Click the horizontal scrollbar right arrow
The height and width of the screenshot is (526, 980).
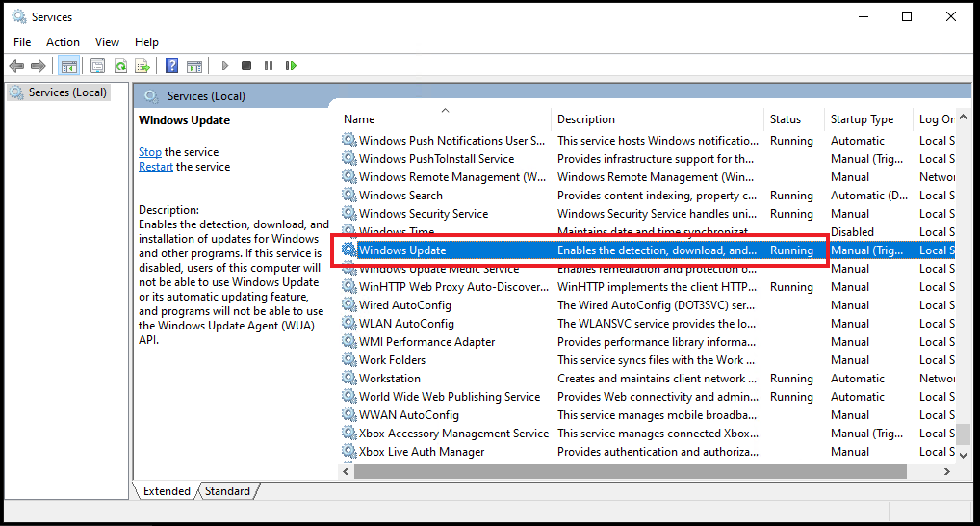(947, 472)
